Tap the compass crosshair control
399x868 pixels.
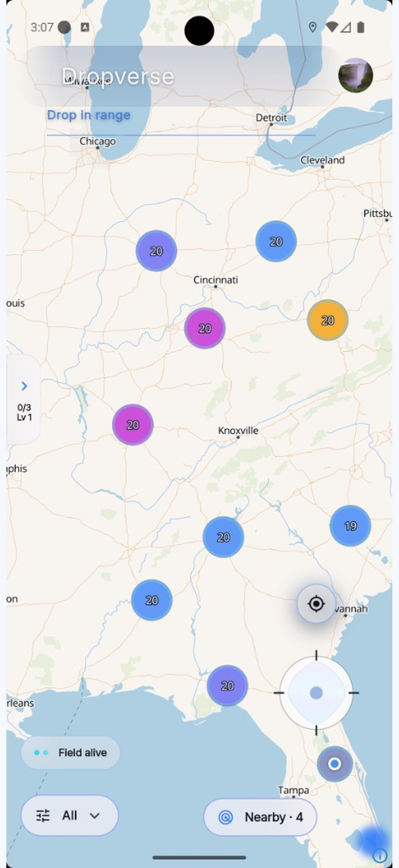tap(316, 693)
